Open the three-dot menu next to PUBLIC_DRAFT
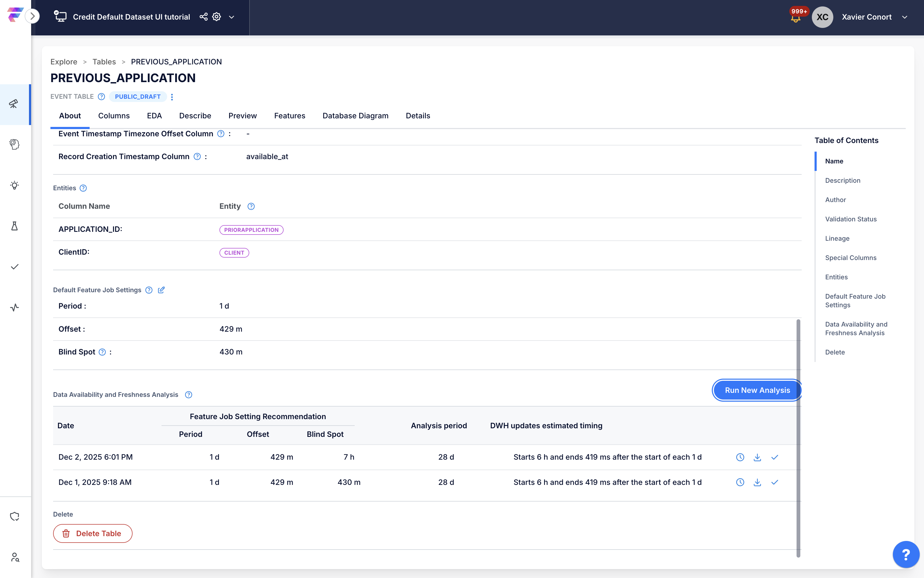 172,97
